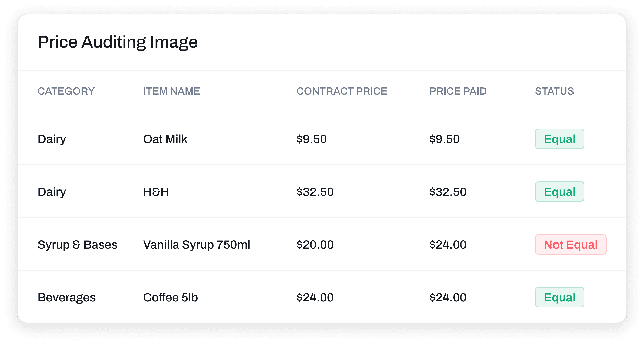
Task: Select Vanilla Syrup 750ml item
Action: (x=197, y=245)
